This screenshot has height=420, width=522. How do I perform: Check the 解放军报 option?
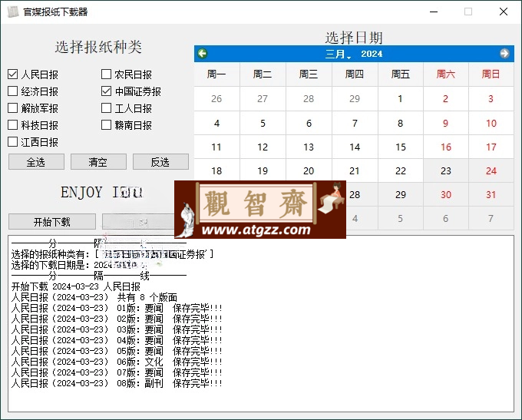click(12, 108)
